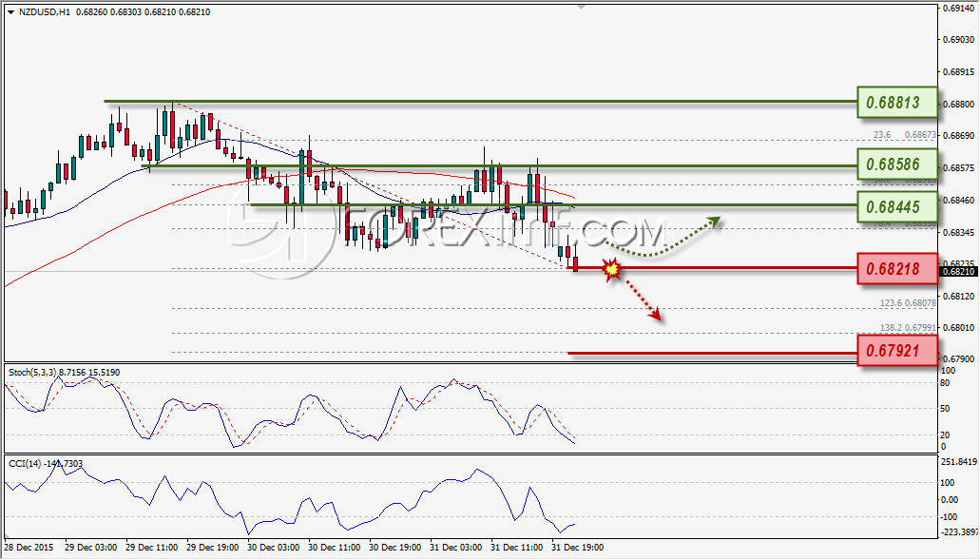Click the -223.3897 minimum on the CCI scale
This screenshot has width=980, height=560.
tap(959, 531)
